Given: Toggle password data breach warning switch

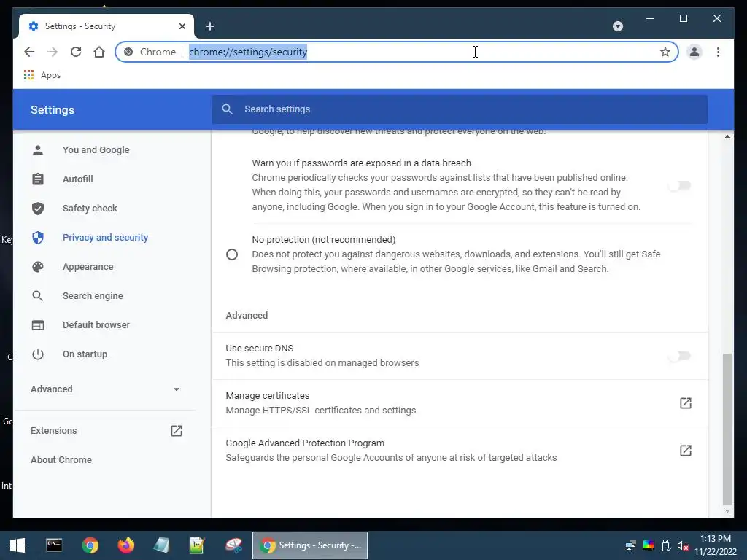Looking at the screenshot, I should 679,185.
